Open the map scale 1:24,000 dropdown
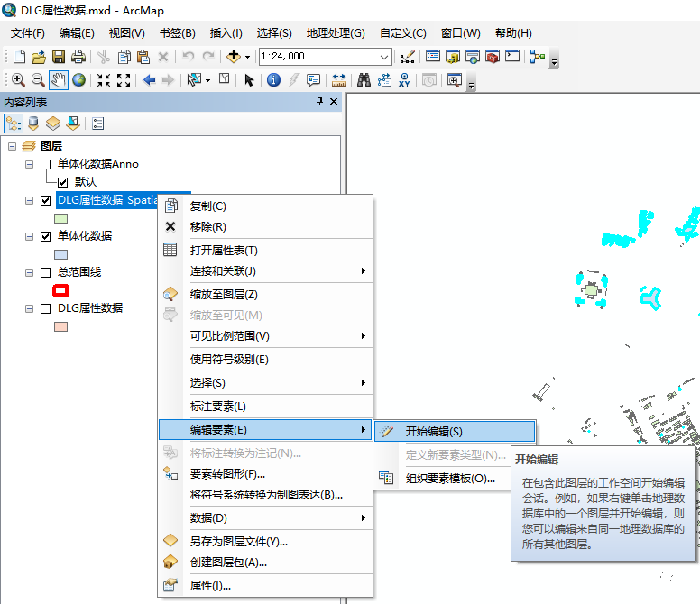700x604 pixels. coord(384,57)
